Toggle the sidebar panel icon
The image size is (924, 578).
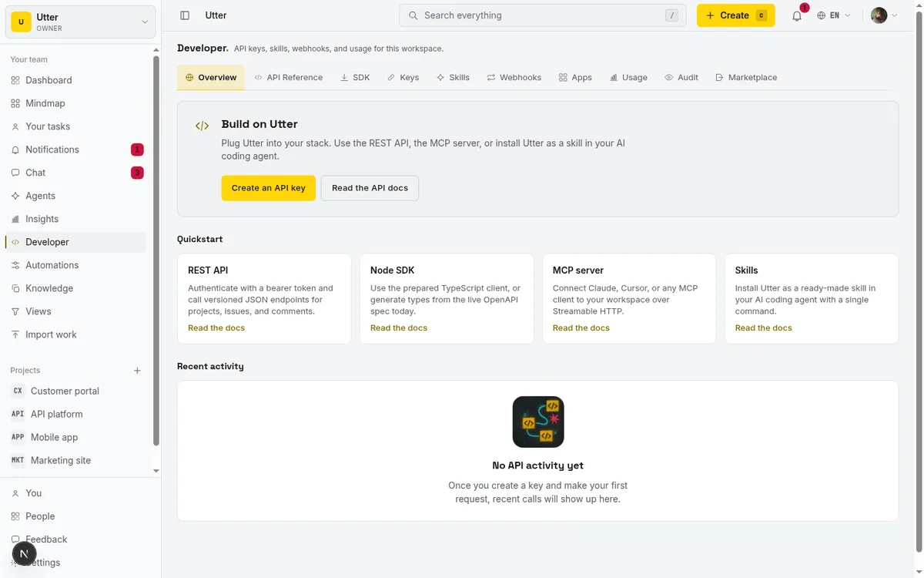click(185, 15)
